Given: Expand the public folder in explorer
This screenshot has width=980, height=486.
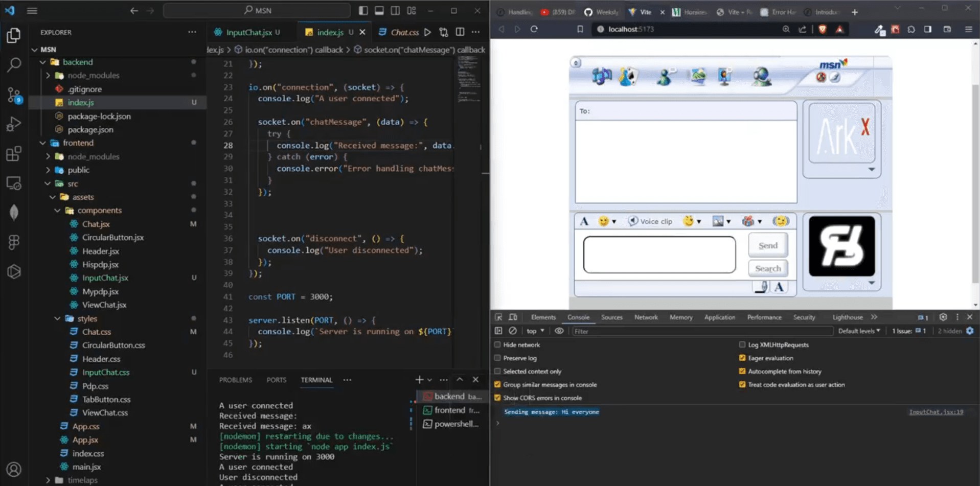Looking at the screenshot, I should [48, 170].
